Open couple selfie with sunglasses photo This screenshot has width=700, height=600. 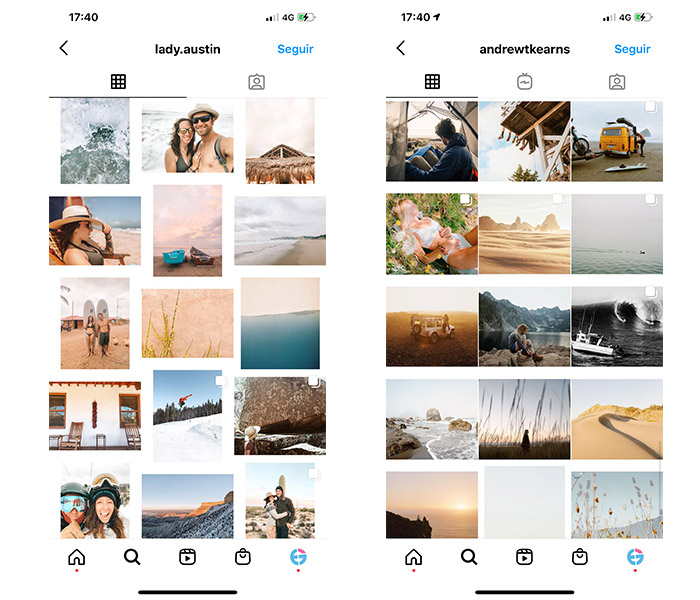coord(188,138)
